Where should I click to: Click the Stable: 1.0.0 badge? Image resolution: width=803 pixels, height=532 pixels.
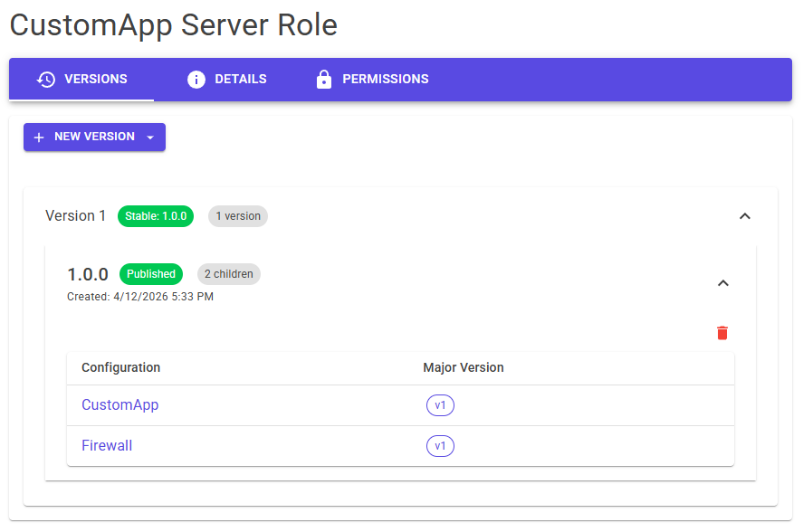(155, 216)
